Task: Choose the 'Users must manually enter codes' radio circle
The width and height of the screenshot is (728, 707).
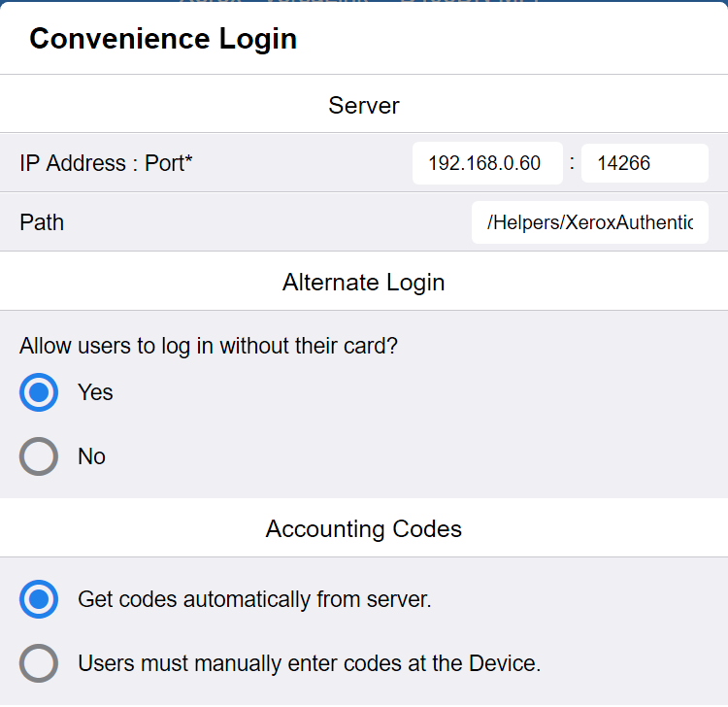Action: [39, 664]
